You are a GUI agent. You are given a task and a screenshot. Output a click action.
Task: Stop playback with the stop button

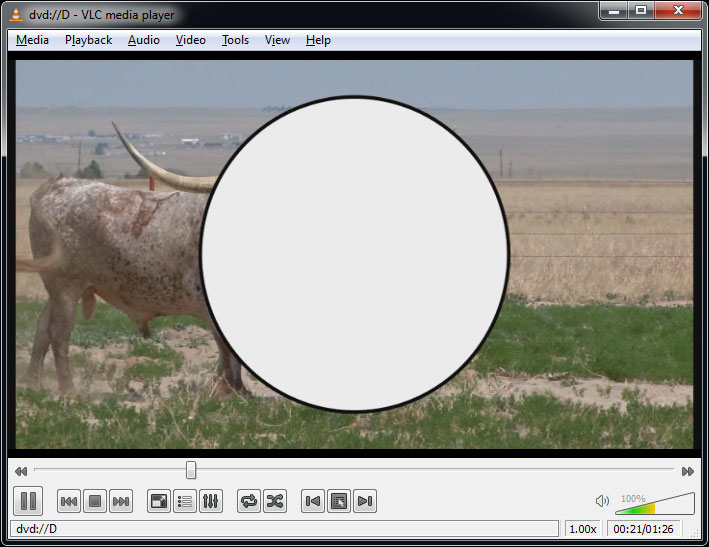[95, 501]
